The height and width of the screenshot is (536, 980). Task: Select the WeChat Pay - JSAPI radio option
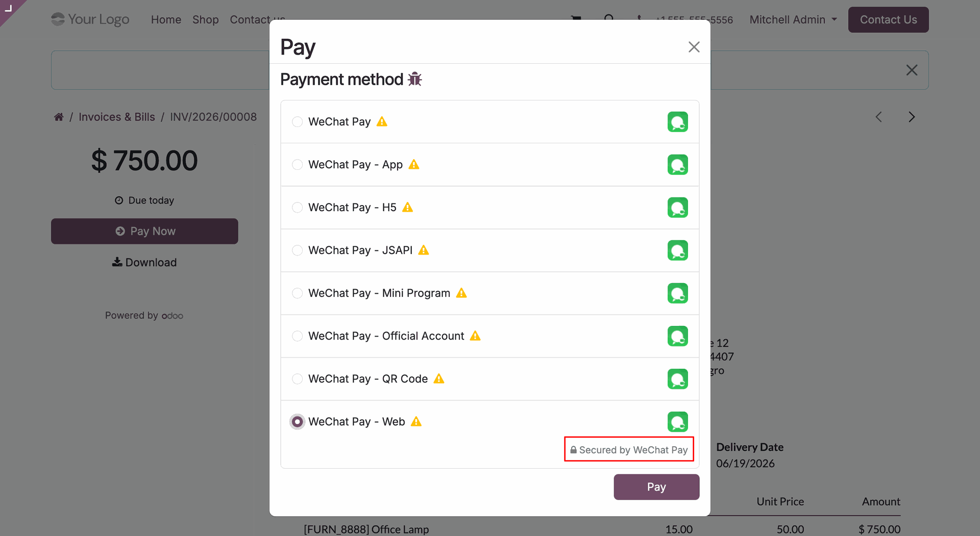[297, 250]
